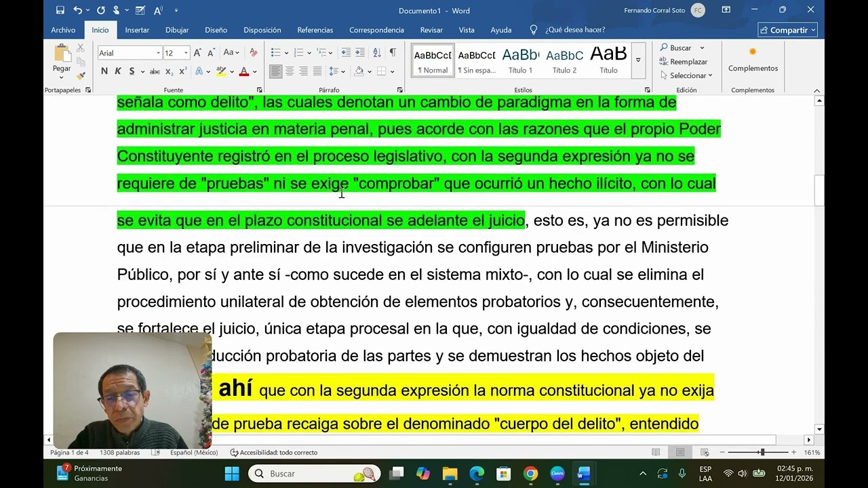Screen dimensions: 868x488
Task: Increase font size with the larger A
Action: pyautogui.click(x=197, y=53)
